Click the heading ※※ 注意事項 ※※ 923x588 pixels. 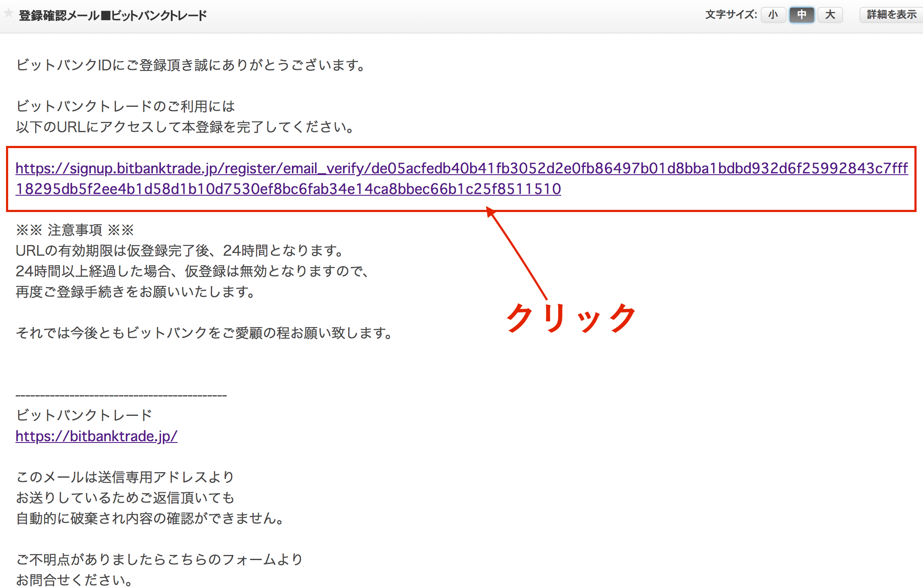click(75, 230)
